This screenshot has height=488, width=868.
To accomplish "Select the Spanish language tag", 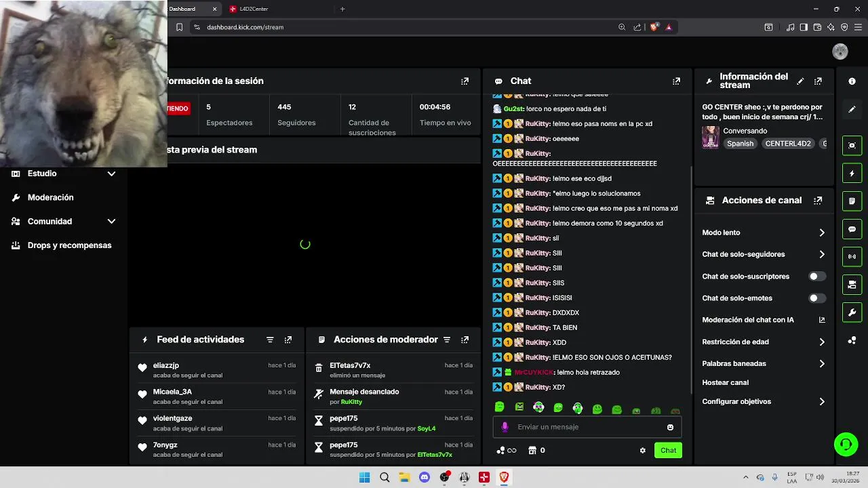I will 740,144.
